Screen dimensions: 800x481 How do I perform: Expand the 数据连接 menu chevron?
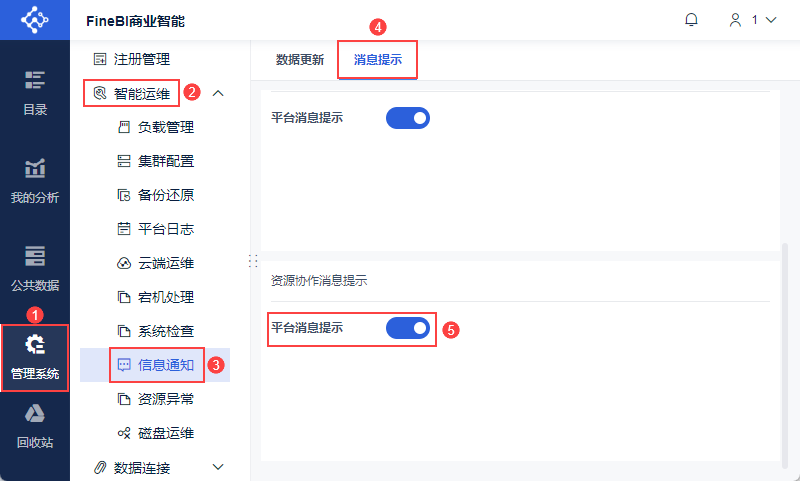[218, 467]
